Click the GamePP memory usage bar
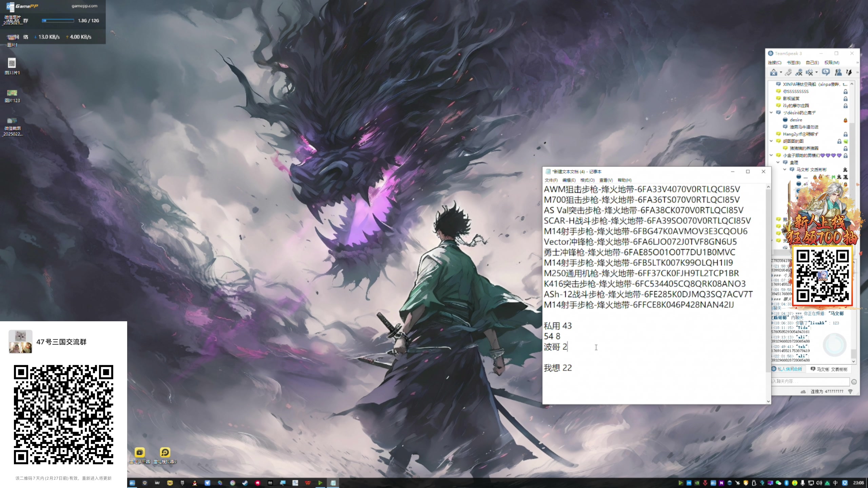Image resolution: width=868 pixels, height=488 pixels. pyautogui.click(x=58, y=21)
